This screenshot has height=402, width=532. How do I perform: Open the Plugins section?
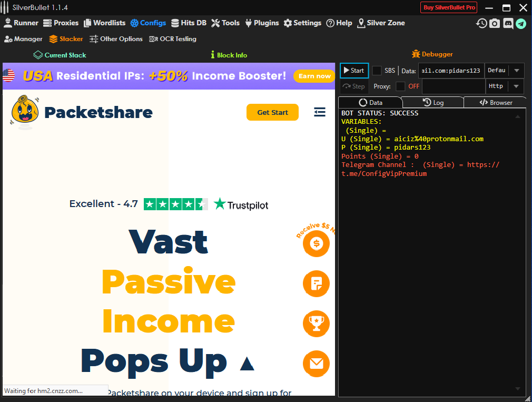pyautogui.click(x=262, y=23)
